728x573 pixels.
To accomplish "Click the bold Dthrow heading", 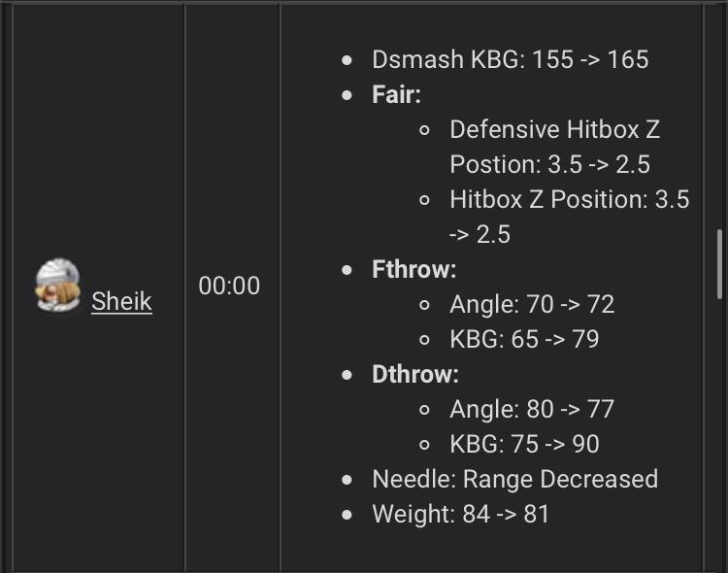I will (415, 375).
